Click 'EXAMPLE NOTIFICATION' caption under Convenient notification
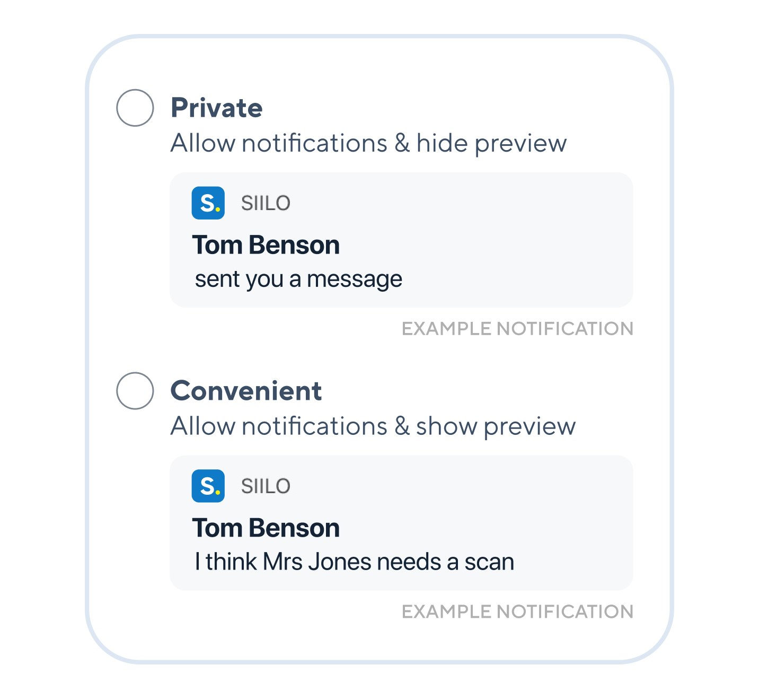 coord(517,612)
